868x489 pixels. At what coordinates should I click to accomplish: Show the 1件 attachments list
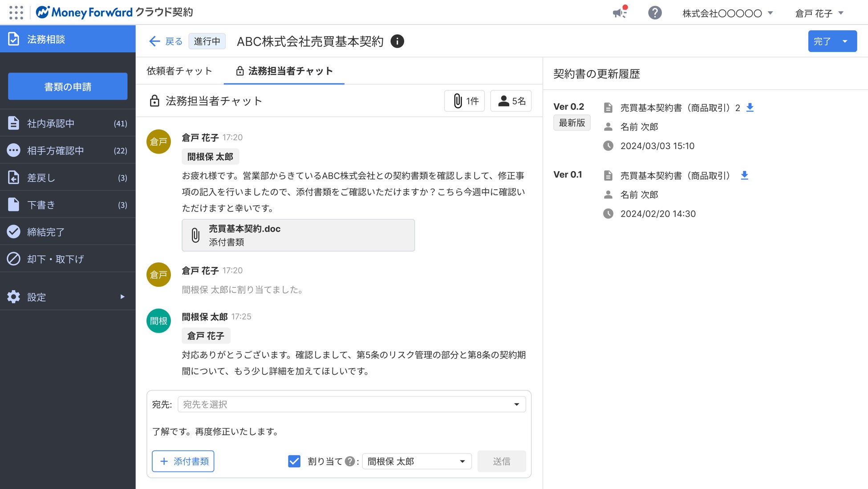point(464,101)
